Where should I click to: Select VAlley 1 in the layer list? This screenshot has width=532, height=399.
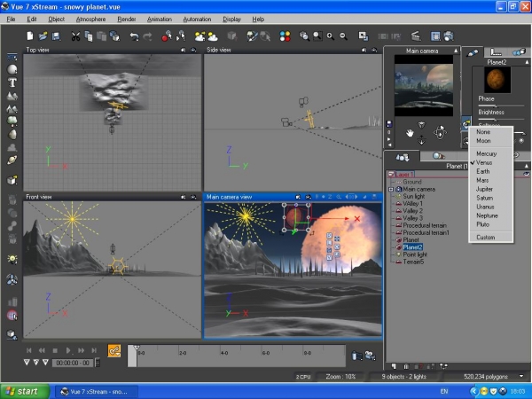coord(412,204)
